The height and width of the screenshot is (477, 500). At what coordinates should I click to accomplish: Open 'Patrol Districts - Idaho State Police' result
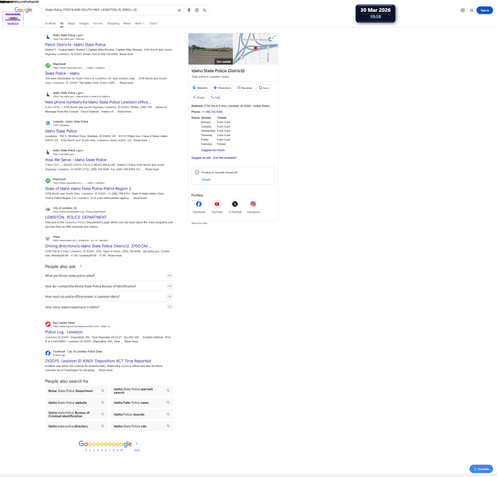pyautogui.click(x=75, y=45)
